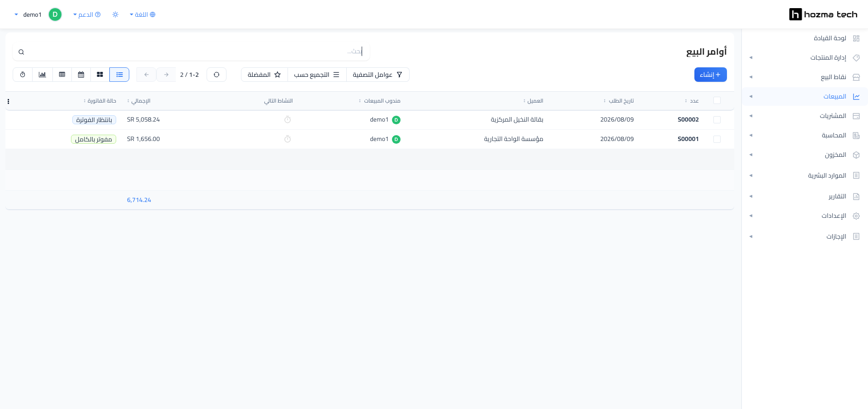868x409 pixels.
Task: Click point of sale store icon
Action: [x=856, y=77]
